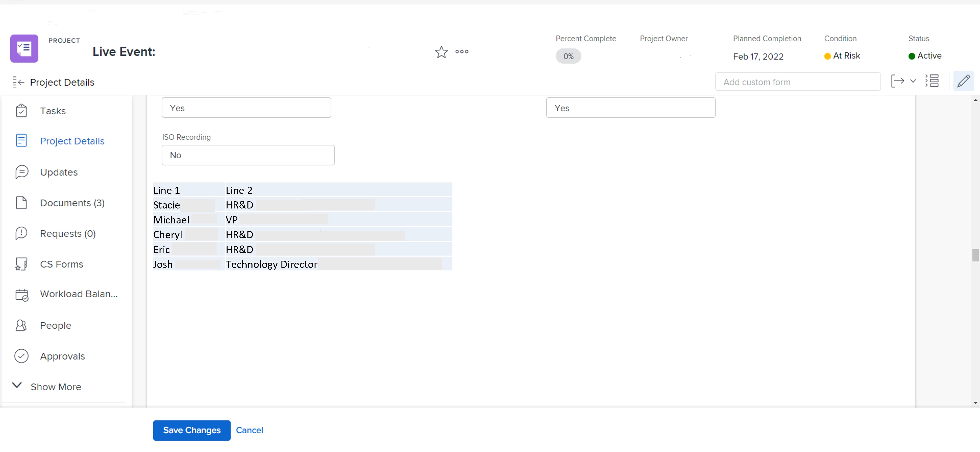Screen dimensions: 980x452
Task: Open Documents (3) in sidebar
Action: [x=72, y=203]
